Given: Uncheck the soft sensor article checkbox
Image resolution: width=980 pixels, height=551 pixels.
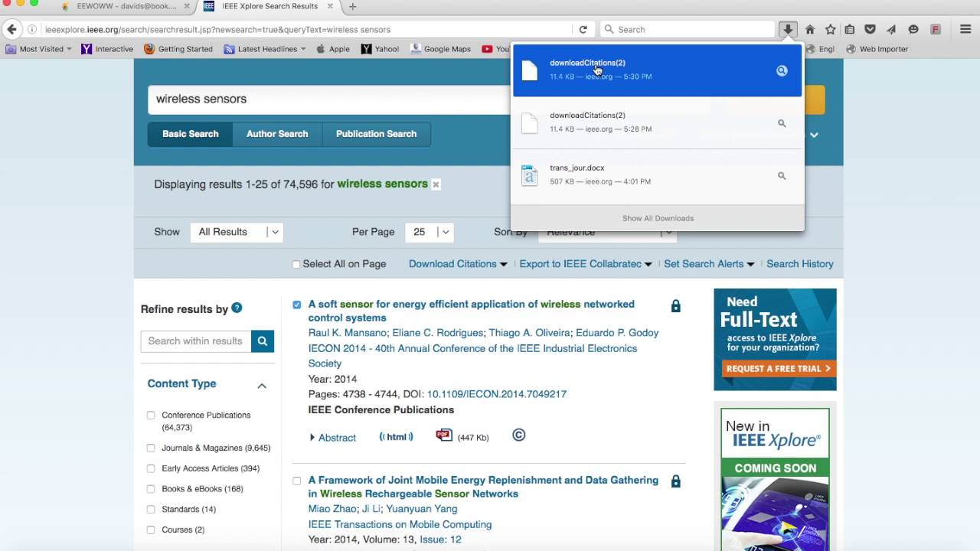Looking at the screenshot, I should pos(297,305).
